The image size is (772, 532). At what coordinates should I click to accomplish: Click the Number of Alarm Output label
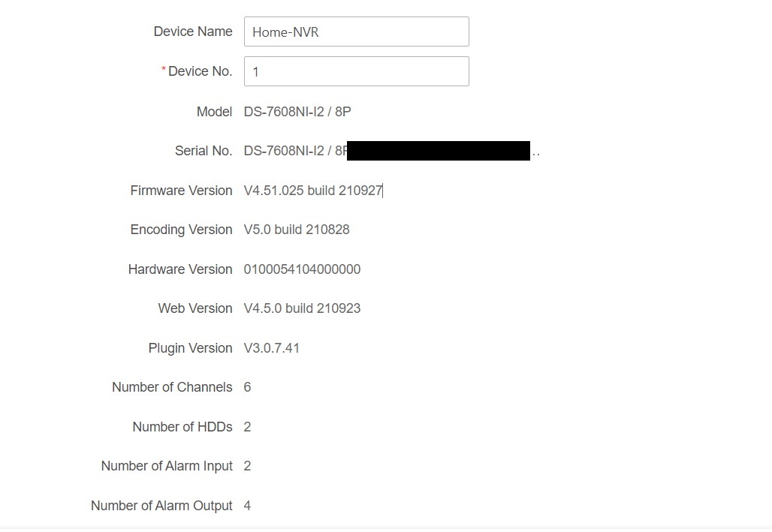point(161,506)
